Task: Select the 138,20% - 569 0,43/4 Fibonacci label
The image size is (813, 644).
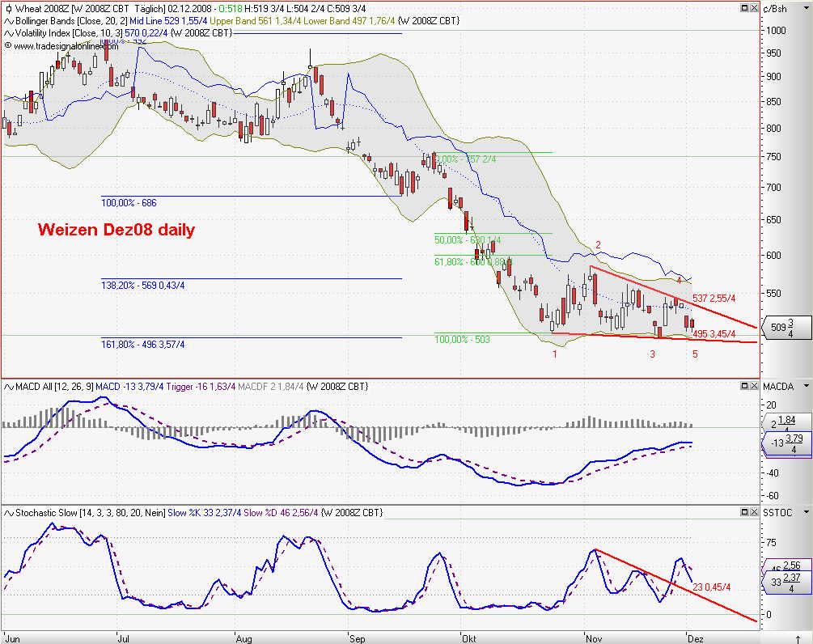Action: click(x=142, y=285)
